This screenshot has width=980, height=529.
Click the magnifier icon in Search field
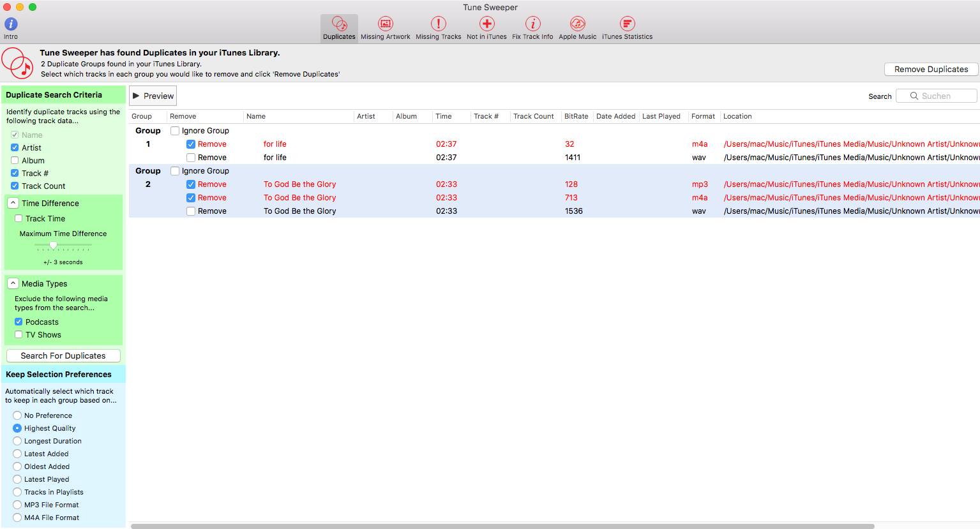(x=914, y=96)
